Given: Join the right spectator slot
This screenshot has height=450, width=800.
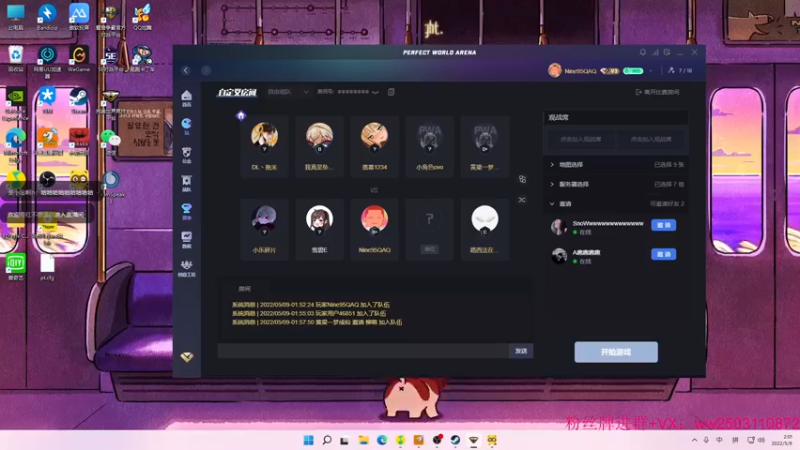Looking at the screenshot, I should click(651, 139).
